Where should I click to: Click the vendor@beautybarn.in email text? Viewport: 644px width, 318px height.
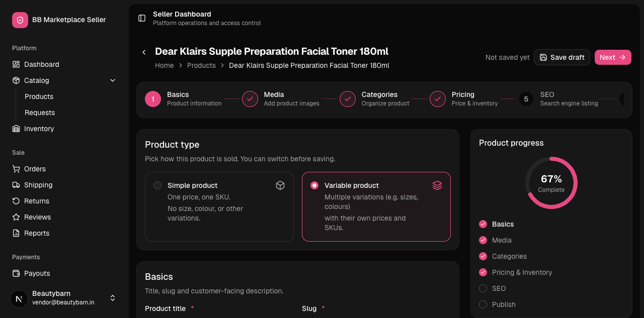pyautogui.click(x=63, y=302)
